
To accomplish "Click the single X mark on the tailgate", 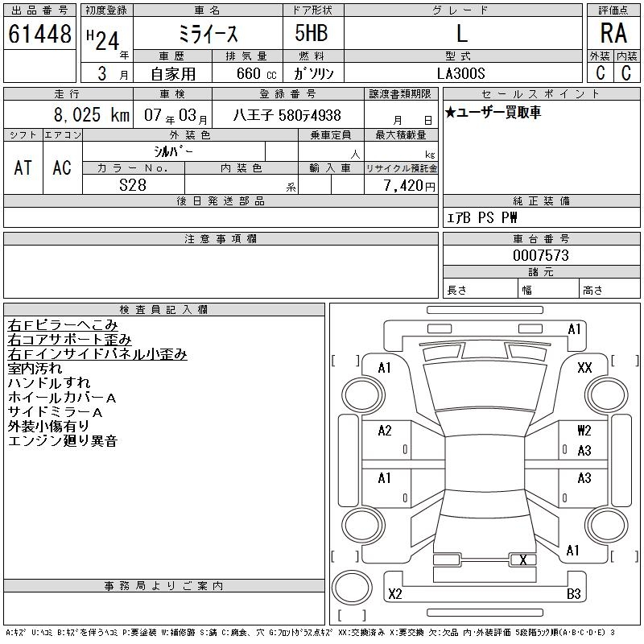I will (x=522, y=560).
